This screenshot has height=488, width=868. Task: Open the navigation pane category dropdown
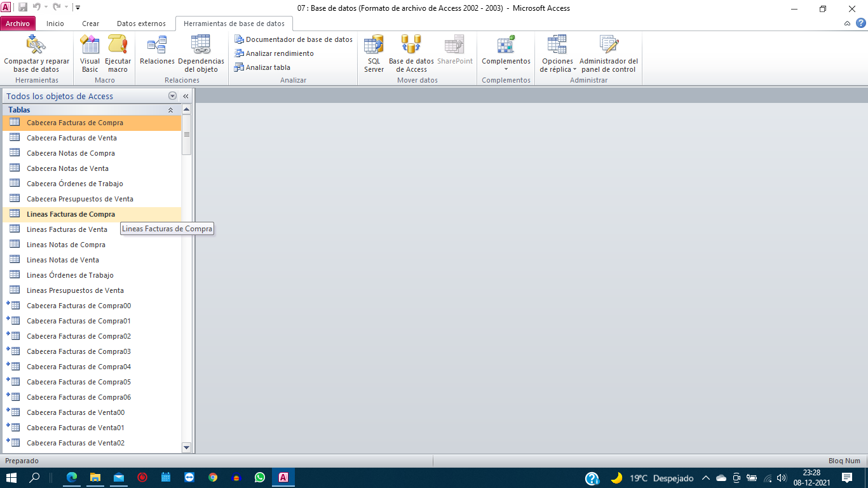click(172, 96)
